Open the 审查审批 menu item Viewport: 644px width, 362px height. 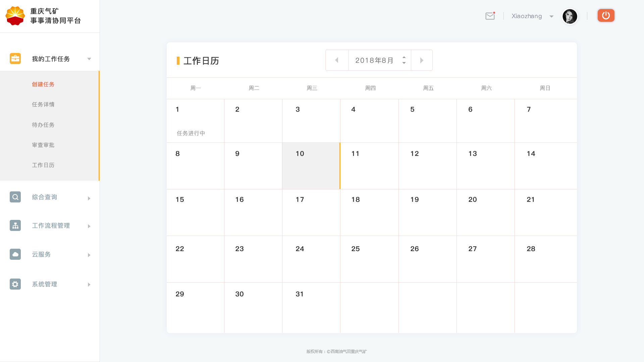pos(43,145)
